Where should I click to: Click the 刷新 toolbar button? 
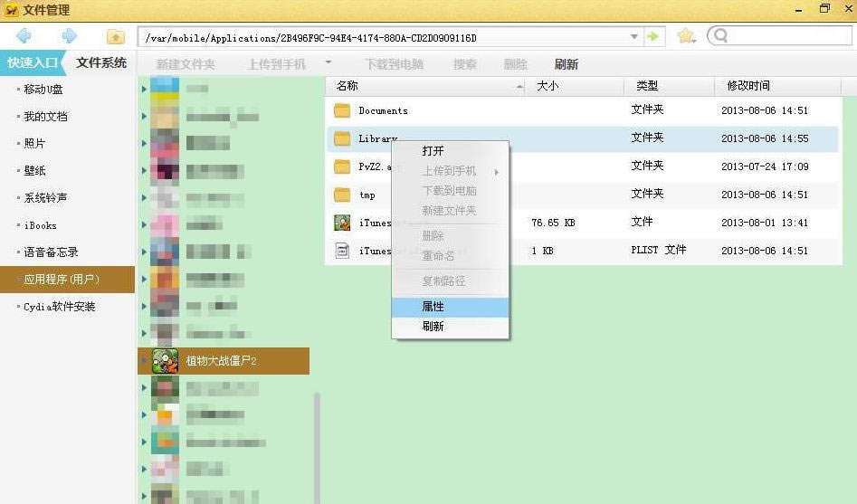[567, 64]
